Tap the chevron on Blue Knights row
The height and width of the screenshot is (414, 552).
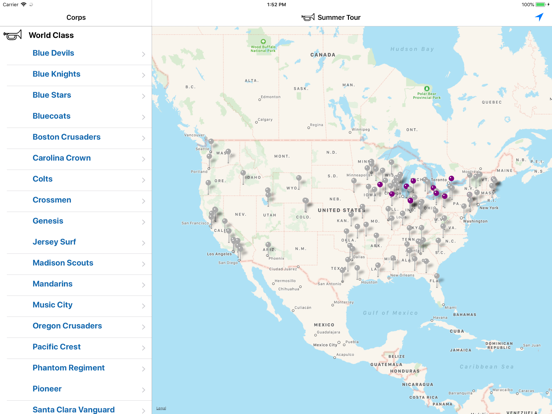(x=143, y=75)
